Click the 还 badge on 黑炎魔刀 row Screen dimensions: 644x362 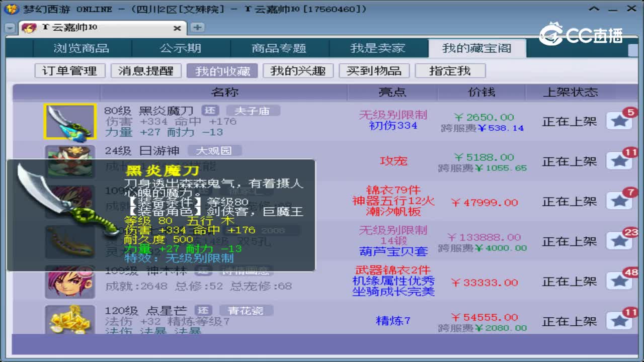point(210,111)
